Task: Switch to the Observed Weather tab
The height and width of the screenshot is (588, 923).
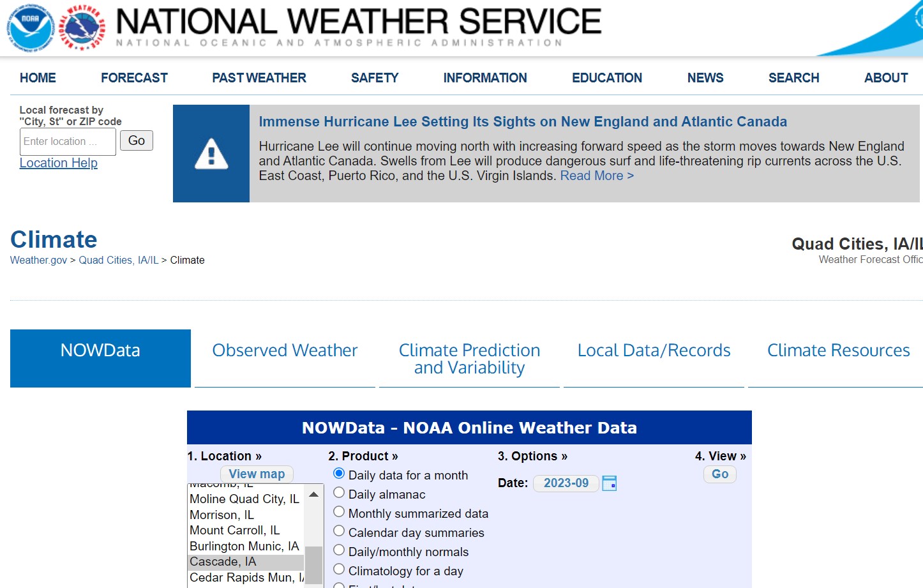Action: [285, 350]
